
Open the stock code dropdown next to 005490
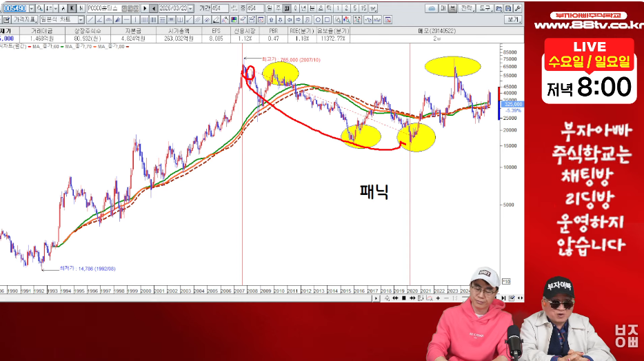pyautogui.click(x=32, y=8)
